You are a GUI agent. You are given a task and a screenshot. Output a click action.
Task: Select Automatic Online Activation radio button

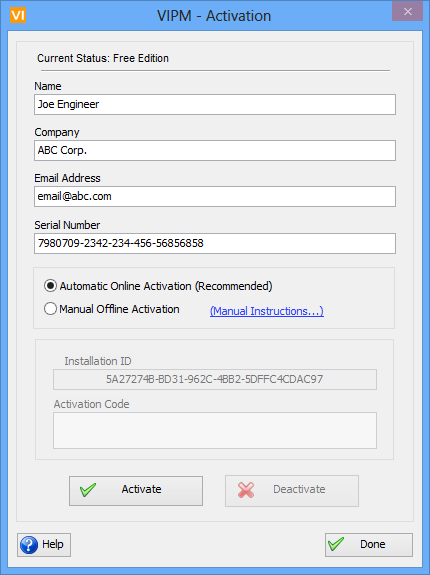(x=50, y=286)
